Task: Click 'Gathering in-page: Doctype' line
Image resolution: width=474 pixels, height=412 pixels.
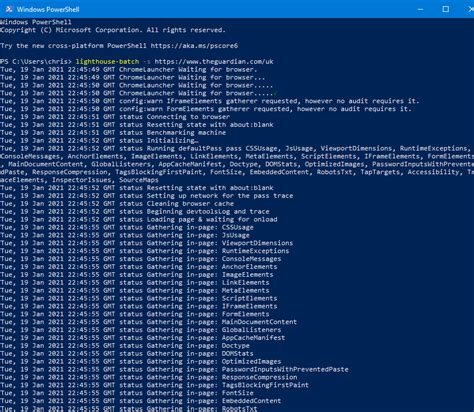Action: point(125,346)
